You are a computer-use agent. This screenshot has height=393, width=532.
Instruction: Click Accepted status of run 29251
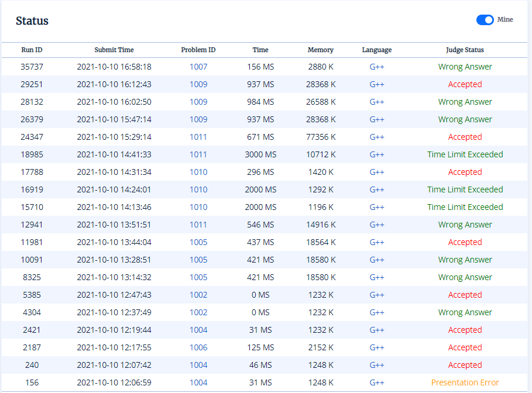(x=465, y=84)
